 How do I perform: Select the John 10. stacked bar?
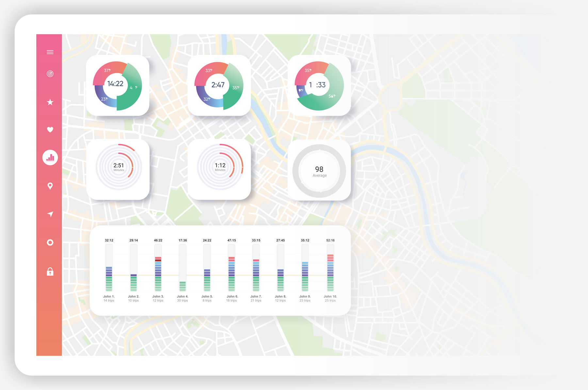click(330, 268)
